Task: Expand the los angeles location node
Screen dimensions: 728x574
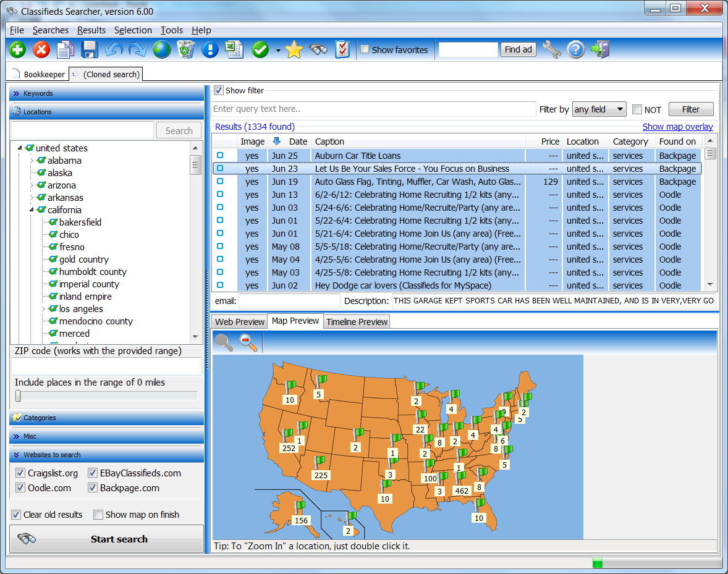Action: click(41, 308)
